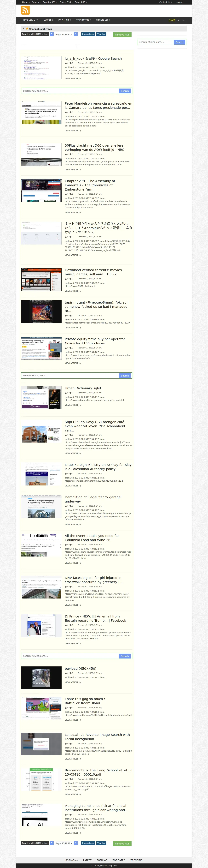This screenshot has height=868, width=208.
Task: Switch language via the 日本語 link
Action: click(172, 20)
